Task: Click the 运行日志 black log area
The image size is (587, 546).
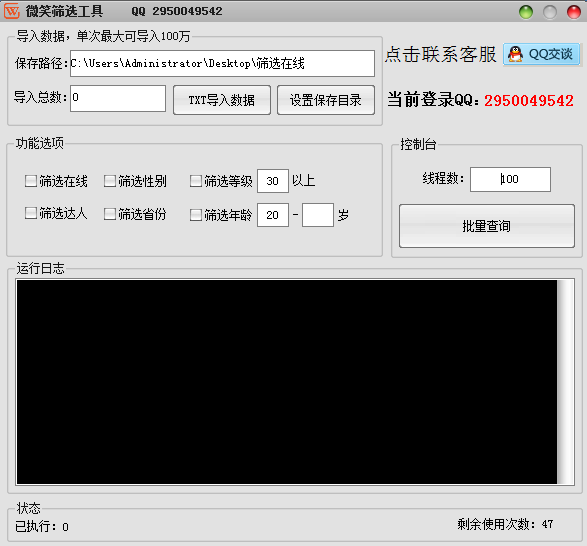Action: click(287, 382)
